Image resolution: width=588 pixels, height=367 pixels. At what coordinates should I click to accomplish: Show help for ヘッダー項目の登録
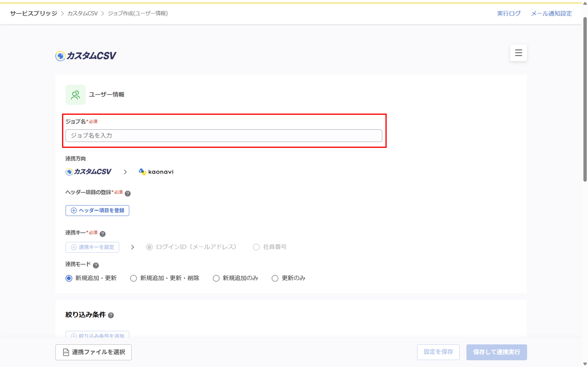point(128,194)
